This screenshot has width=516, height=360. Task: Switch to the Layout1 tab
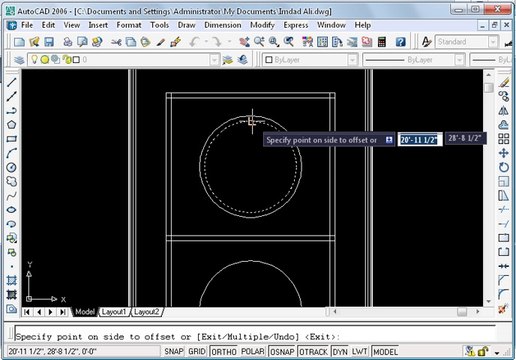pyautogui.click(x=114, y=312)
